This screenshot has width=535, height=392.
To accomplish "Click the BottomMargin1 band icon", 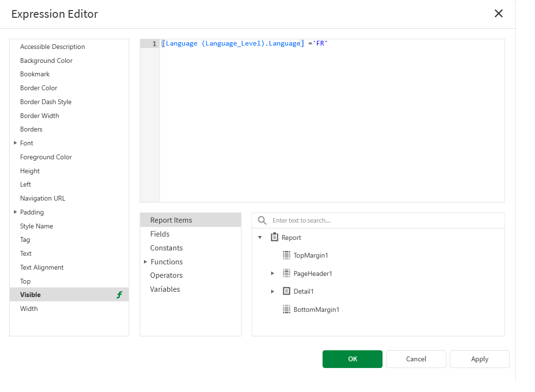I will pos(286,309).
